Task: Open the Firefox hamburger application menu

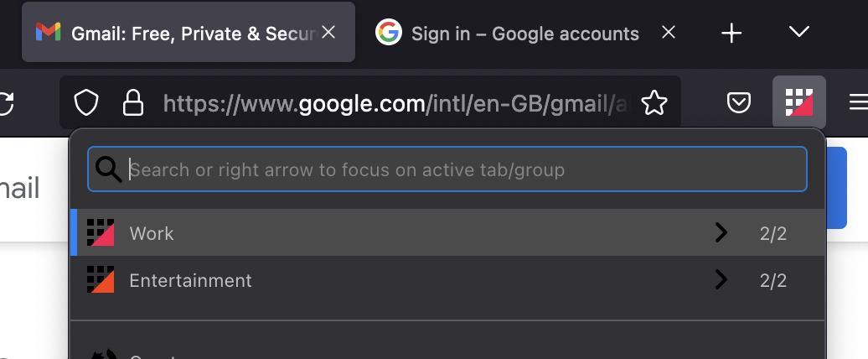Action: [859, 102]
